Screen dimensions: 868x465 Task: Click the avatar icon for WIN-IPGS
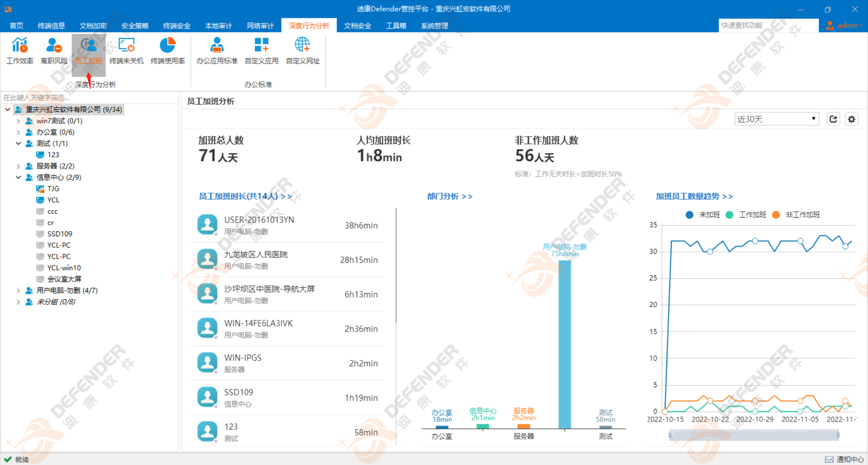click(x=208, y=363)
